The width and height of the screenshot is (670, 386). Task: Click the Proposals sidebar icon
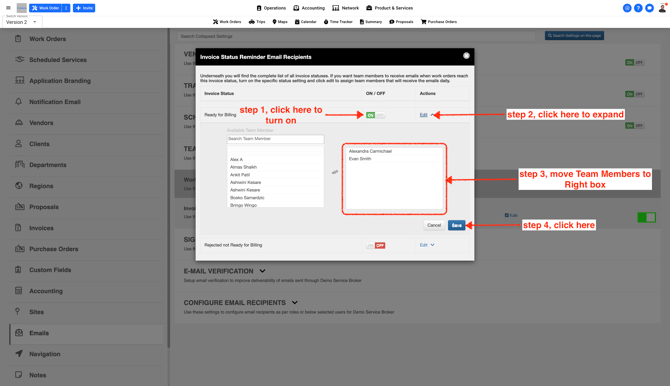pos(19,206)
